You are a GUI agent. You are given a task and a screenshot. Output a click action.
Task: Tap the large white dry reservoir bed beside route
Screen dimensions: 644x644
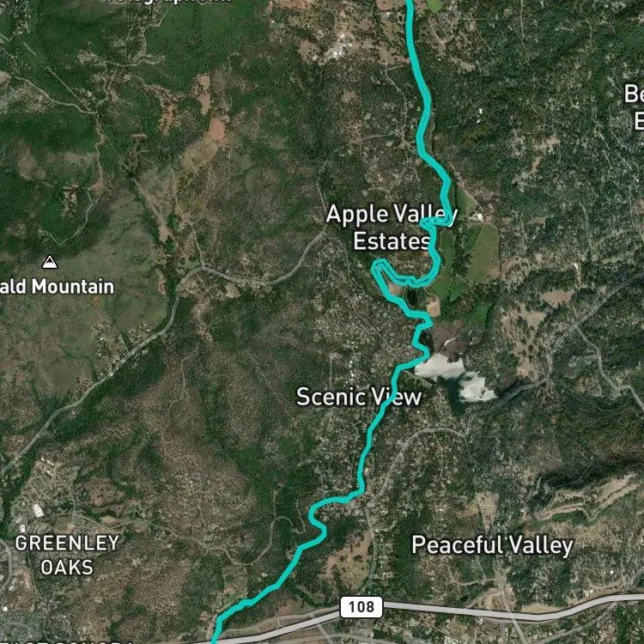(x=440, y=367)
